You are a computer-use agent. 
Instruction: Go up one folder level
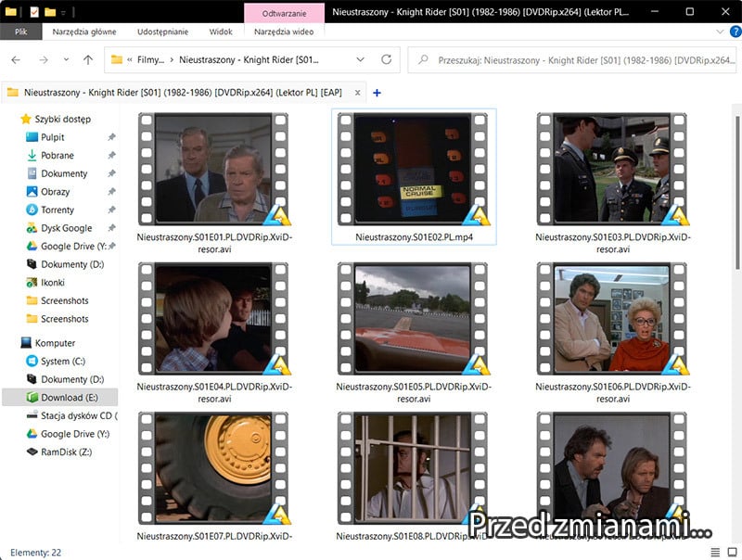click(88, 59)
